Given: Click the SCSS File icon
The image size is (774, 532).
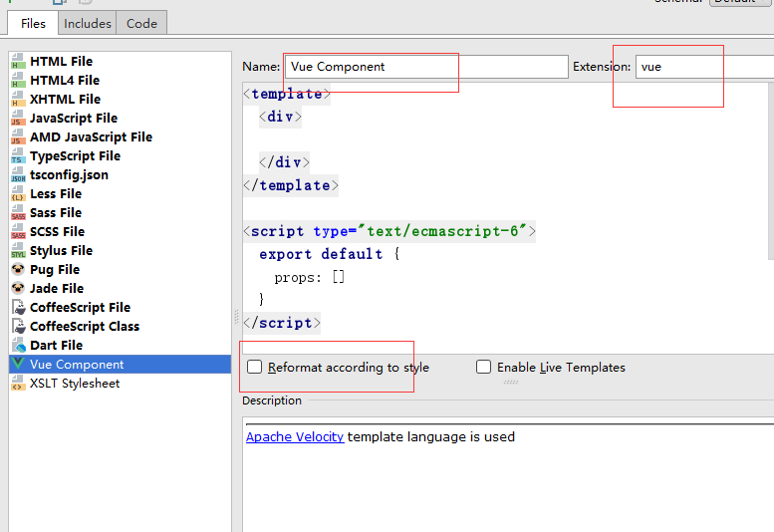Looking at the screenshot, I should 18,231.
